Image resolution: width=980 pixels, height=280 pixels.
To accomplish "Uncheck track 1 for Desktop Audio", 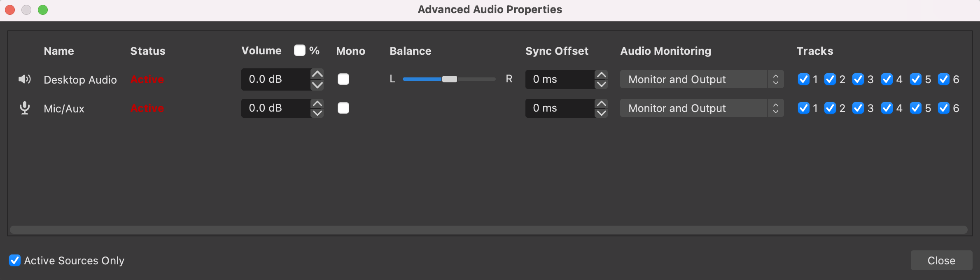I will 803,79.
